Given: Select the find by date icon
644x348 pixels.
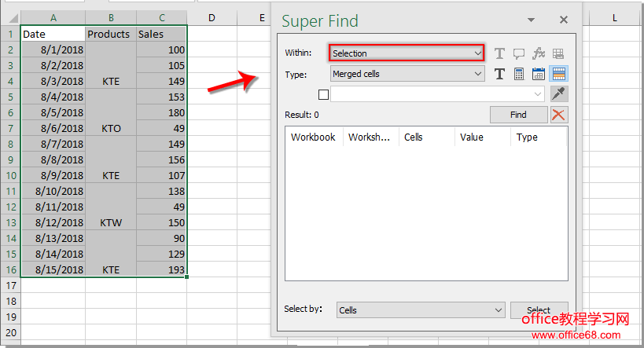Looking at the screenshot, I should coord(539,74).
